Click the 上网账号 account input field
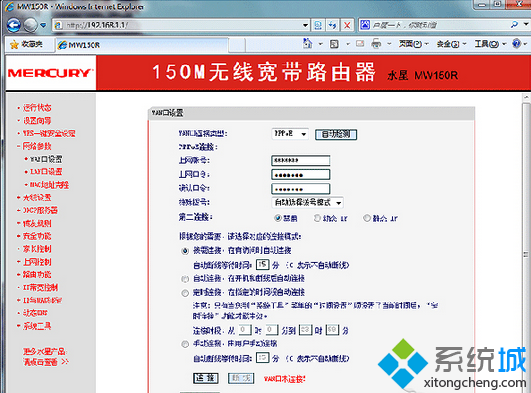531x393 pixels. pos(301,160)
